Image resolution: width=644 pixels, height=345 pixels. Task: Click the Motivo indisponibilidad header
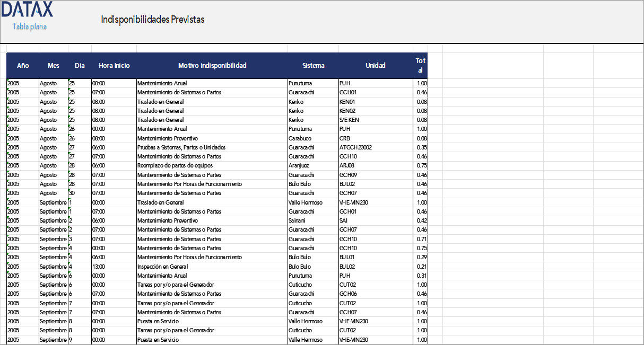pyautogui.click(x=212, y=66)
